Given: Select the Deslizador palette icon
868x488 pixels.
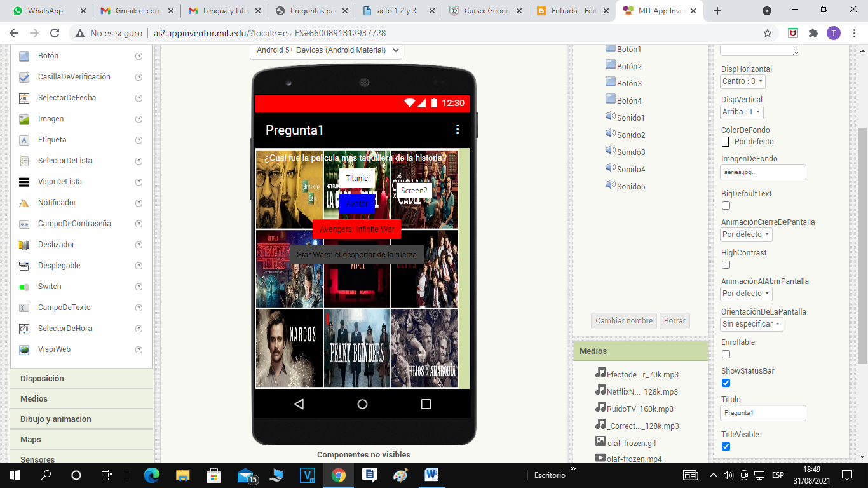Looking at the screenshot, I should point(24,245).
